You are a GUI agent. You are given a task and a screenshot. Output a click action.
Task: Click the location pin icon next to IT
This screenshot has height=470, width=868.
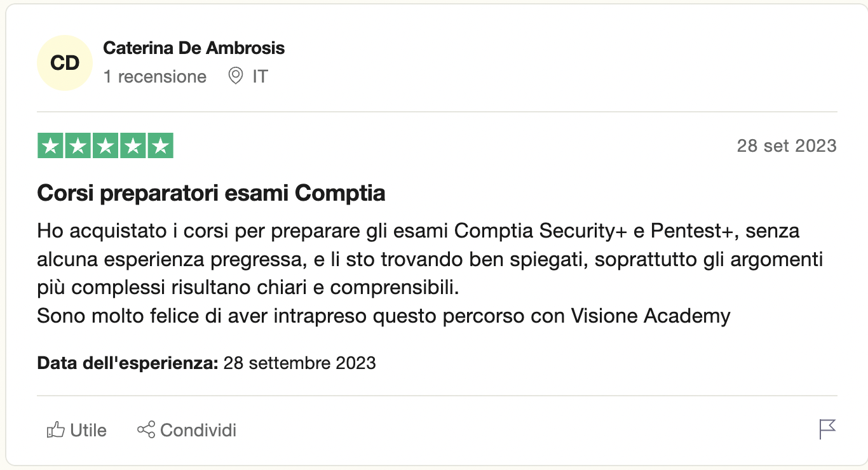(x=236, y=77)
